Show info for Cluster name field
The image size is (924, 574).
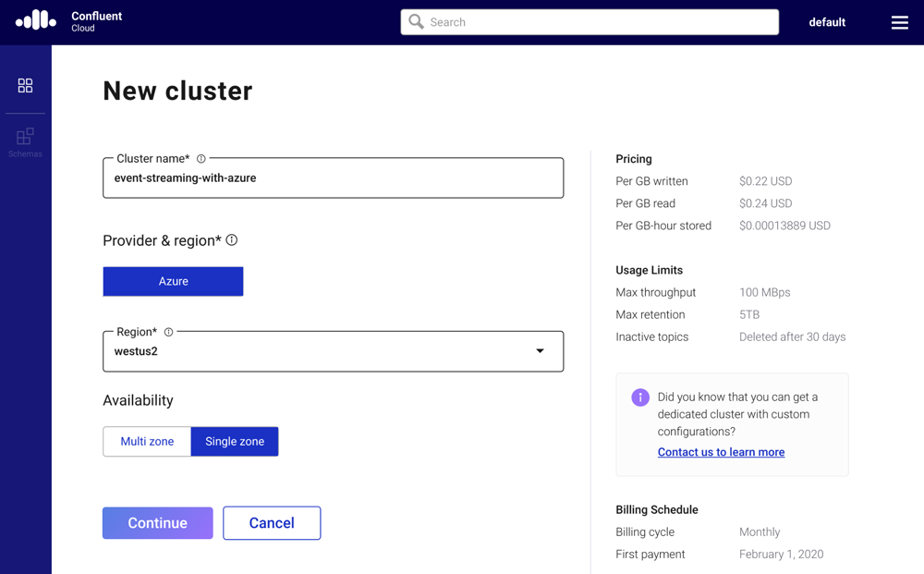click(x=201, y=159)
